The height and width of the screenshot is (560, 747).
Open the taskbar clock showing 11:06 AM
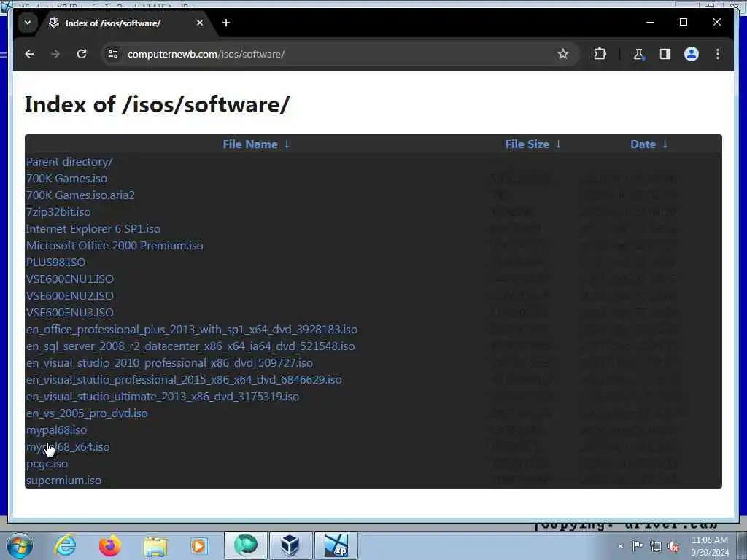710,546
